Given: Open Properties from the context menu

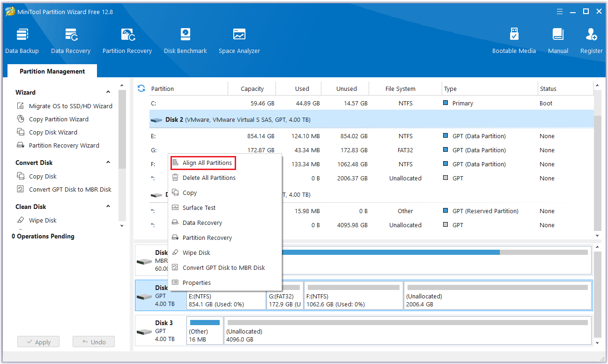Looking at the screenshot, I should (x=197, y=282).
